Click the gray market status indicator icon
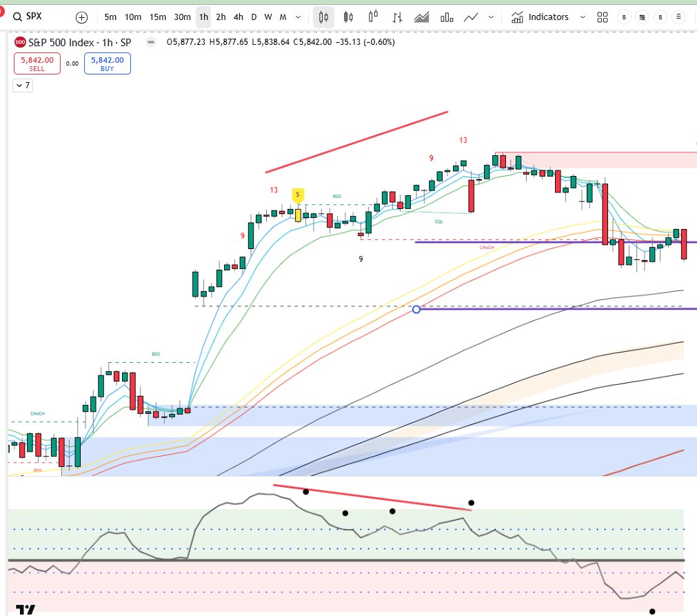Viewport: 697px width, 616px height. click(x=151, y=42)
